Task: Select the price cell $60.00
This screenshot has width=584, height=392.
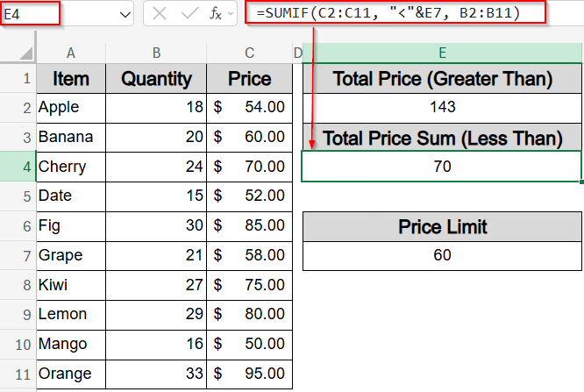Action: (249, 138)
